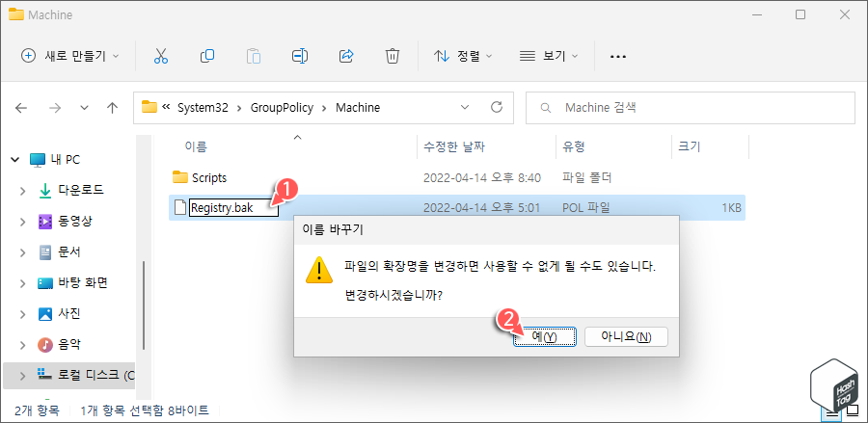Open the more options ellipsis menu
The image size is (868, 423).
pyautogui.click(x=618, y=57)
